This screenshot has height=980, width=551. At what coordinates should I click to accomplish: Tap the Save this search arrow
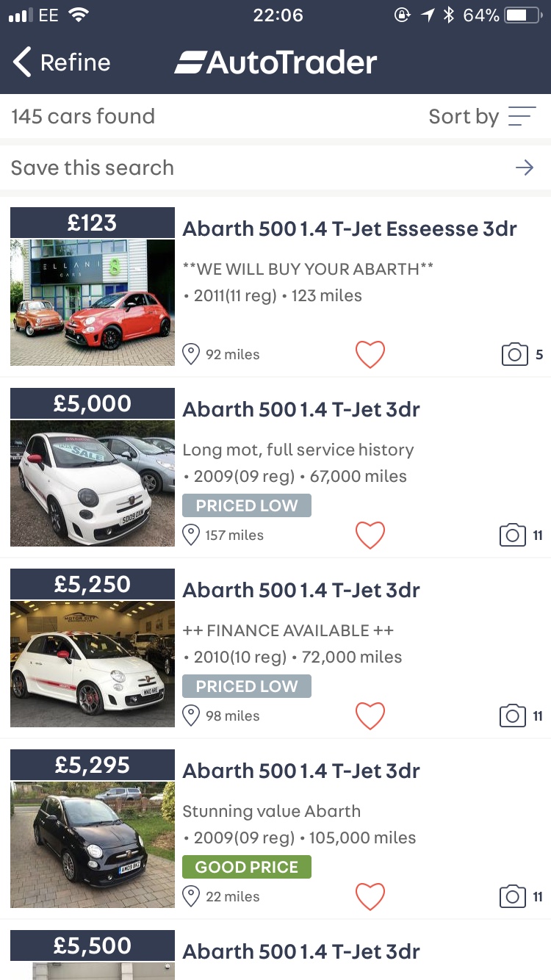click(524, 168)
